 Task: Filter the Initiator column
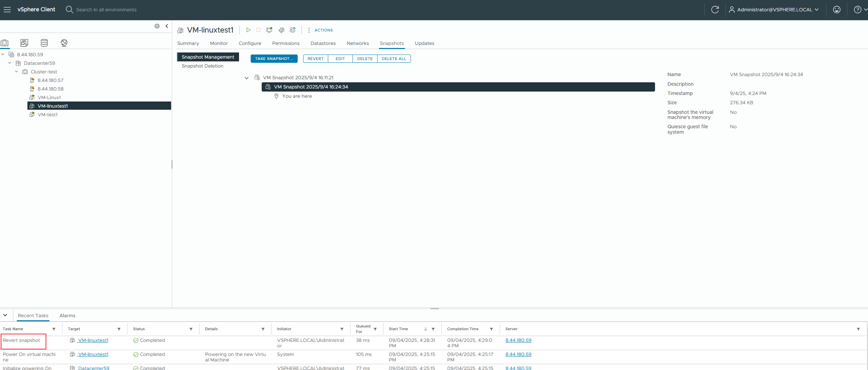pyautogui.click(x=342, y=329)
